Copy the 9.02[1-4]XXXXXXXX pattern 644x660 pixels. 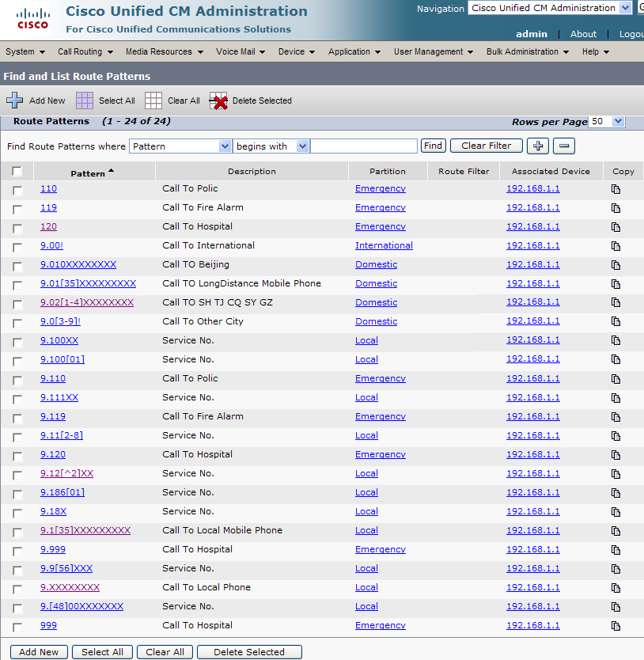[616, 302]
